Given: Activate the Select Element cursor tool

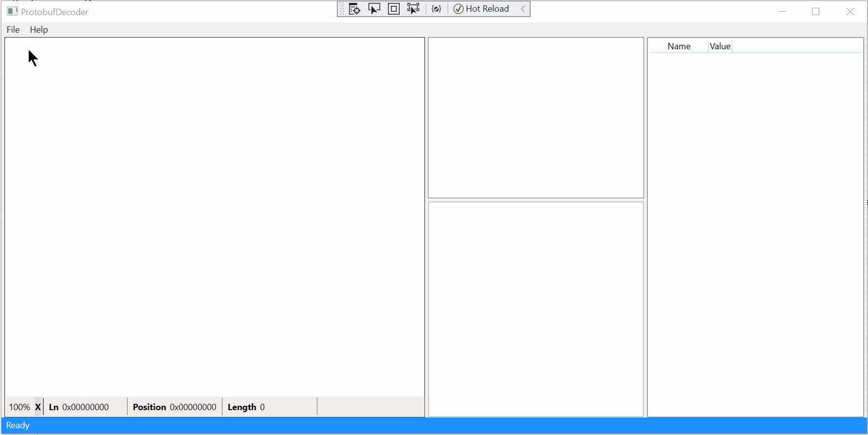Looking at the screenshot, I should point(374,9).
